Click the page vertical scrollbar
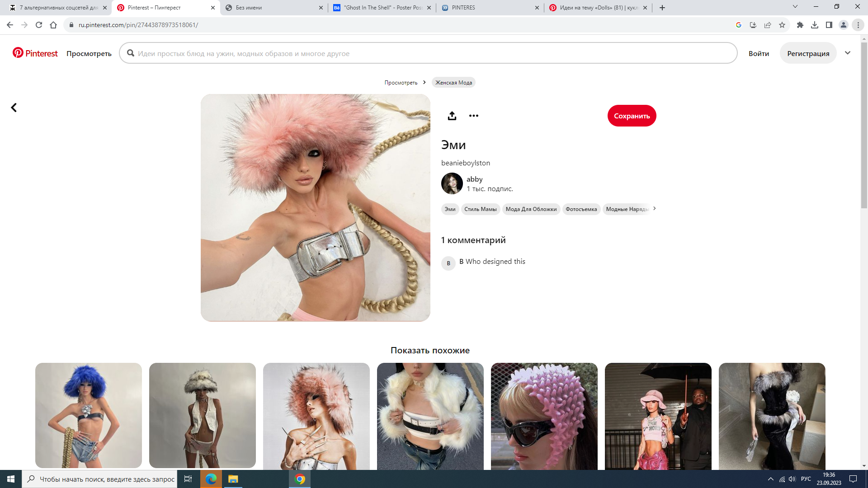The width and height of the screenshot is (868, 488). [864, 125]
